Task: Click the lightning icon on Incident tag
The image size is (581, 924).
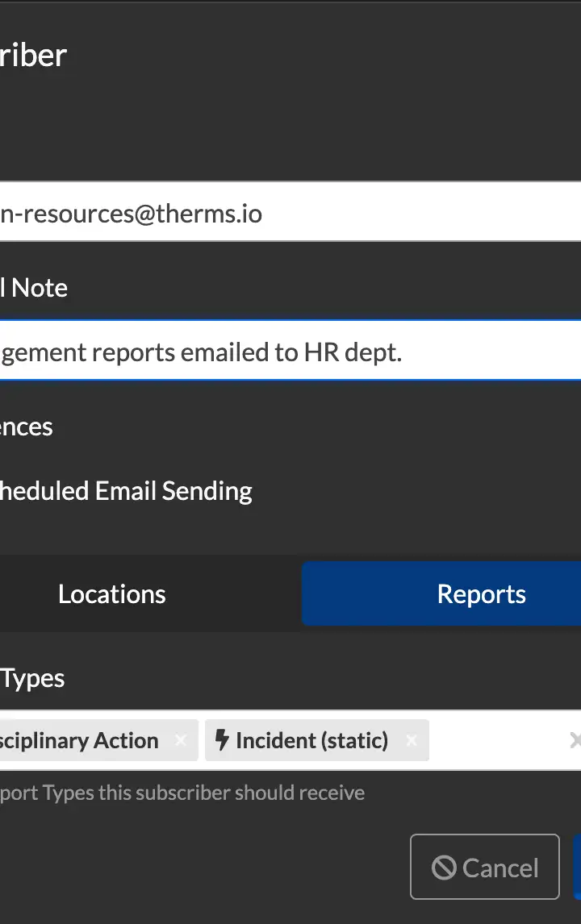Action: tap(222, 739)
